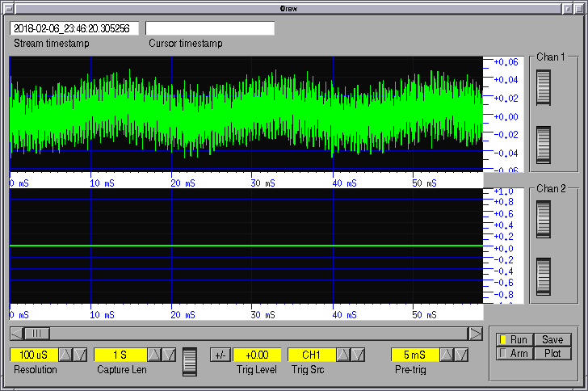Toggle the +/- trigger polarity button

[220, 355]
